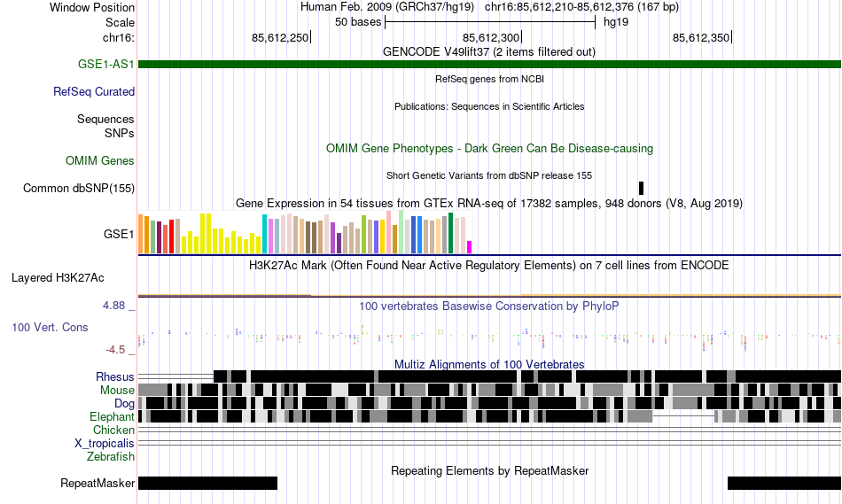Click the 100 vertebrates PhyloP title
Screen dimensions: 842x504
tap(489, 306)
